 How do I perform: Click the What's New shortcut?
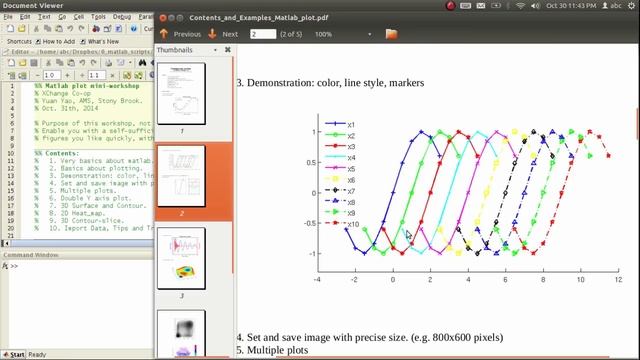[x=100, y=41]
